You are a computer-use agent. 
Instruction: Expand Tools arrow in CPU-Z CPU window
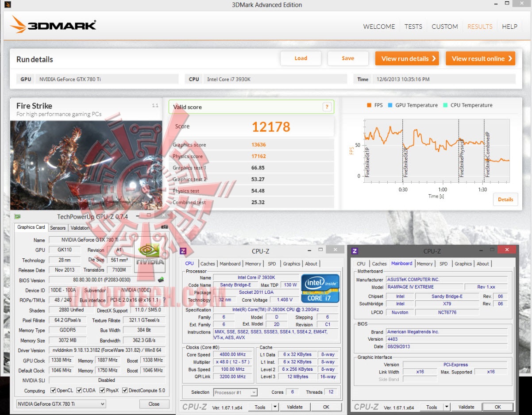275,407
